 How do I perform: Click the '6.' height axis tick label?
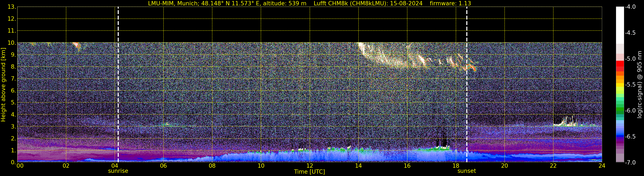point(13,91)
